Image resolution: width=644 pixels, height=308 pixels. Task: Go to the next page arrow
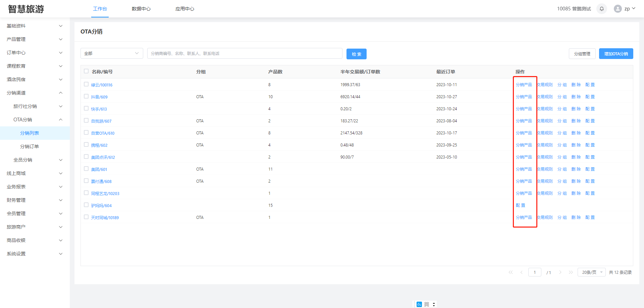pyautogui.click(x=560, y=272)
